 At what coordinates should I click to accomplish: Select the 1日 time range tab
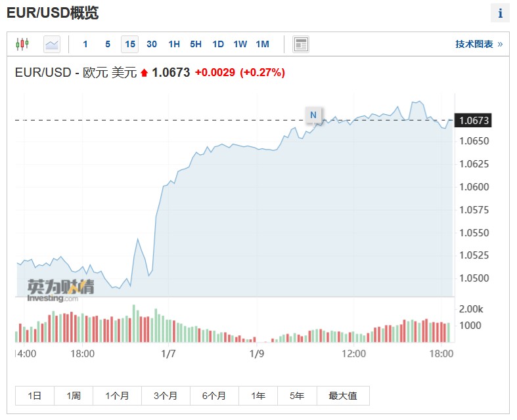pos(35,396)
